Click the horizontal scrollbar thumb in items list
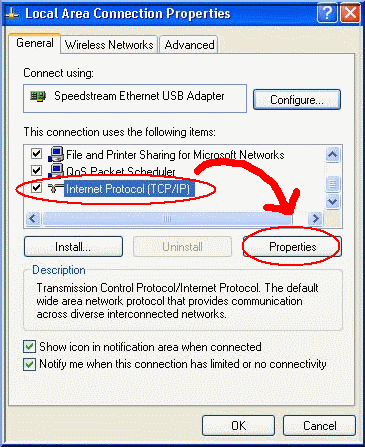This screenshot has width=365, height=447. [168, 219]
